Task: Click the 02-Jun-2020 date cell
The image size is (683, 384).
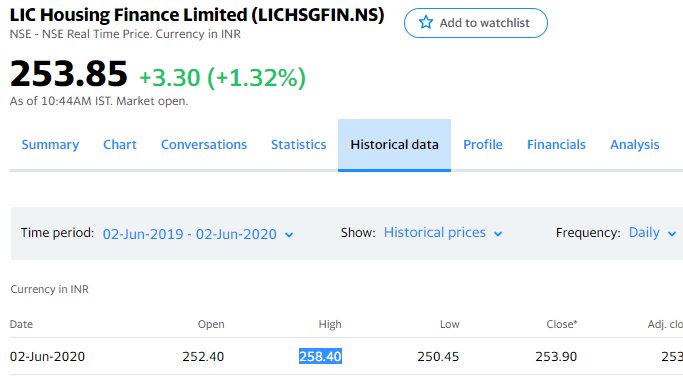Action: tap(47, 357)
